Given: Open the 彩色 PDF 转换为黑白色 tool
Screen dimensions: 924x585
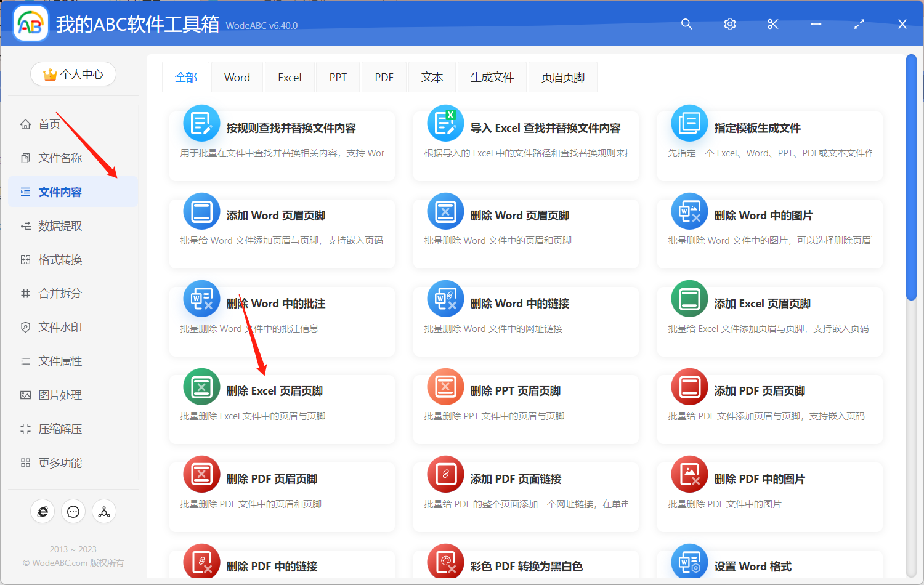Looking at the screenshot, I should 525,565.
